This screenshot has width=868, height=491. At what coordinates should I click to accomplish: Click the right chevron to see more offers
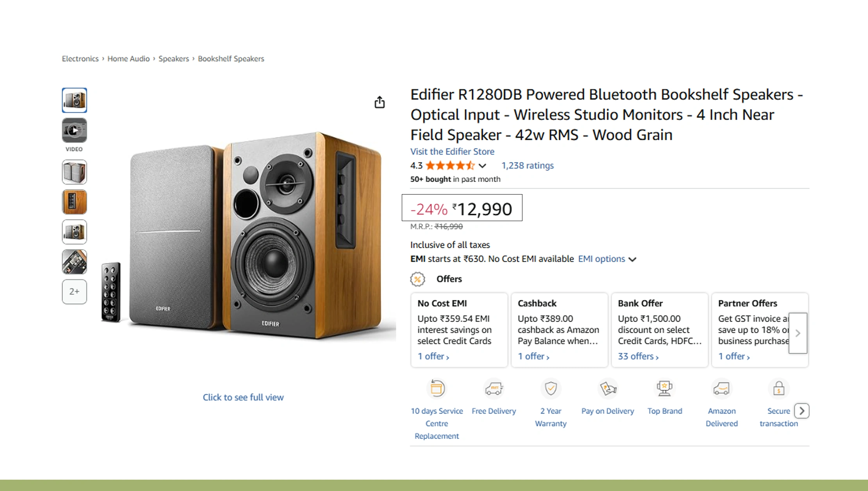(x=797, y=333)
